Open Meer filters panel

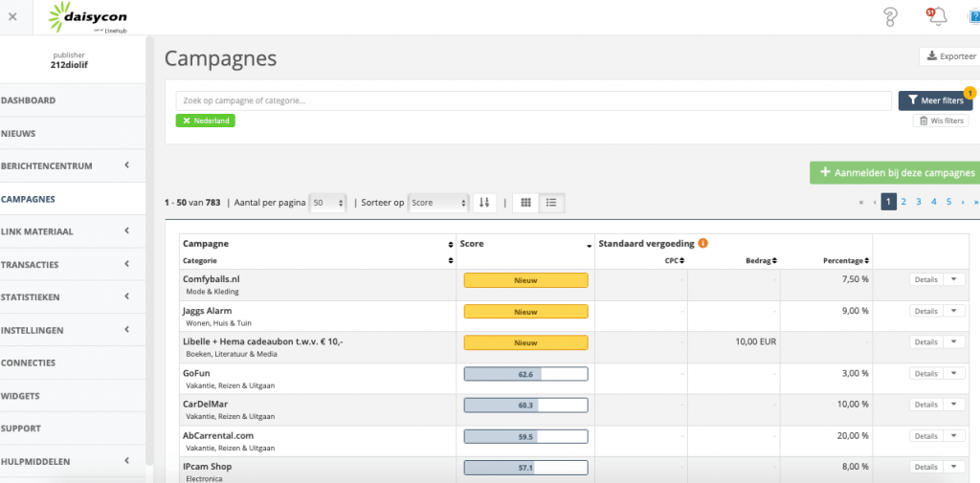935,100
